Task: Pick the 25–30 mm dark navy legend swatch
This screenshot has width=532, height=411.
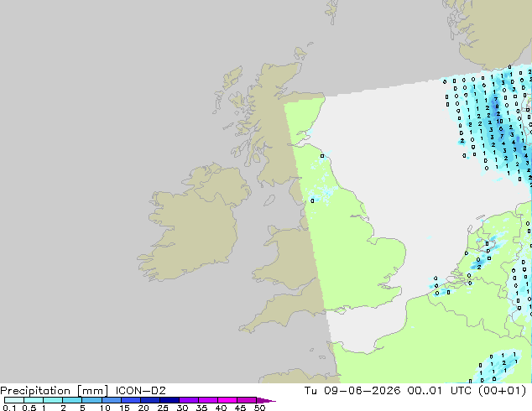Action: point(170,400)
